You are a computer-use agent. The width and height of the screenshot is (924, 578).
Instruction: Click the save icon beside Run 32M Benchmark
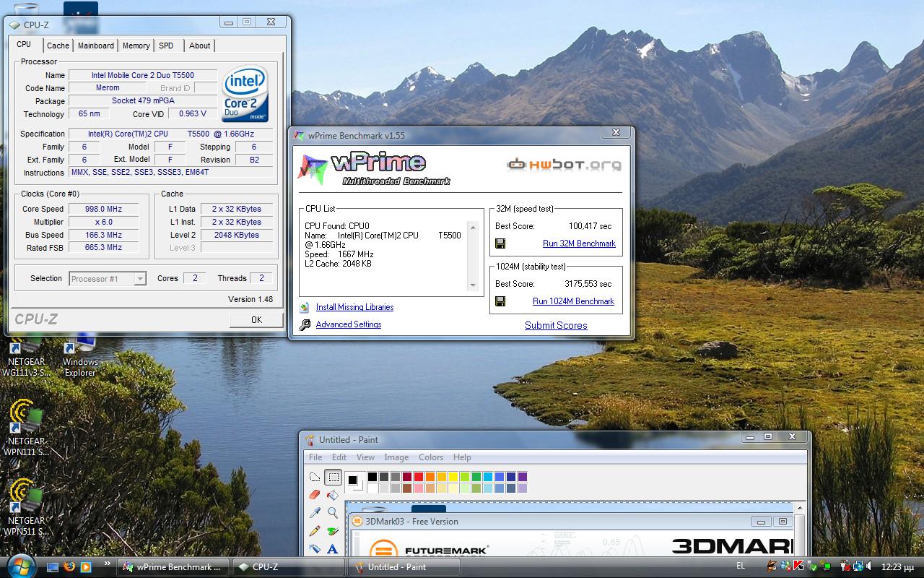[500, 243]
